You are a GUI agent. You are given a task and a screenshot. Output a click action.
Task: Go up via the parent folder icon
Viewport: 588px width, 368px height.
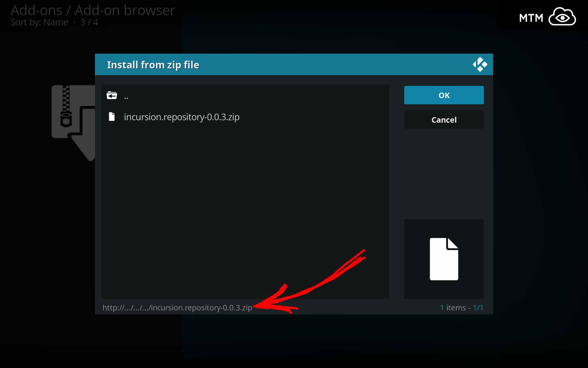112,95
